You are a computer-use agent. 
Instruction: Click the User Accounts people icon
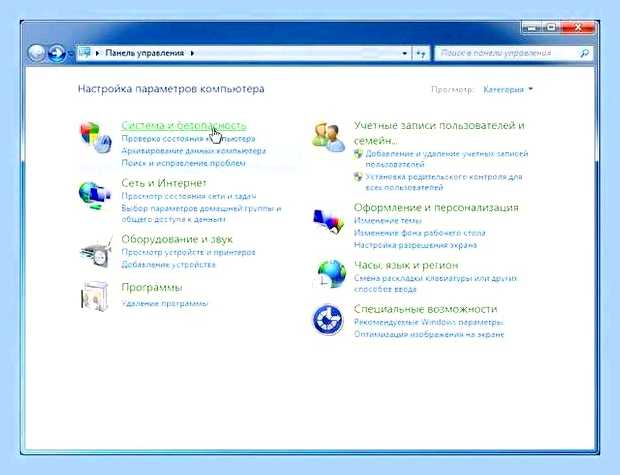click(x=329, y=137)
